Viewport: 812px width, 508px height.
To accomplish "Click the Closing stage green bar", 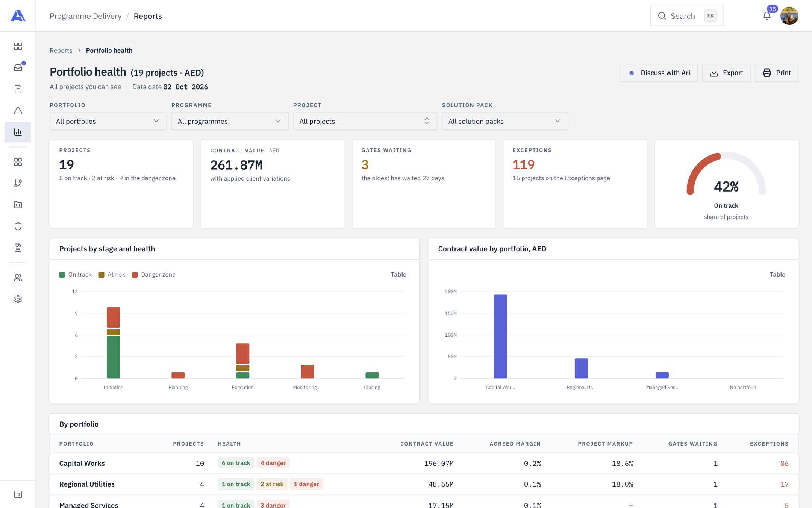I will click(372, 375).
